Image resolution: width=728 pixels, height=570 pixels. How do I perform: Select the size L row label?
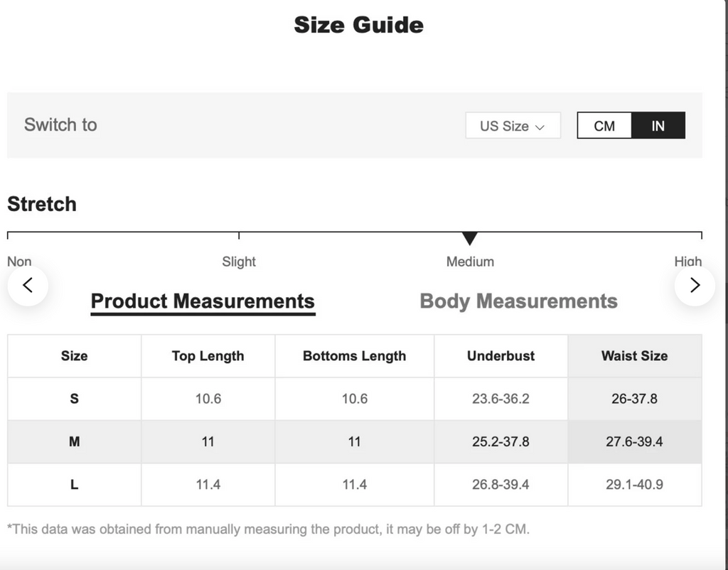coord(74,485)
